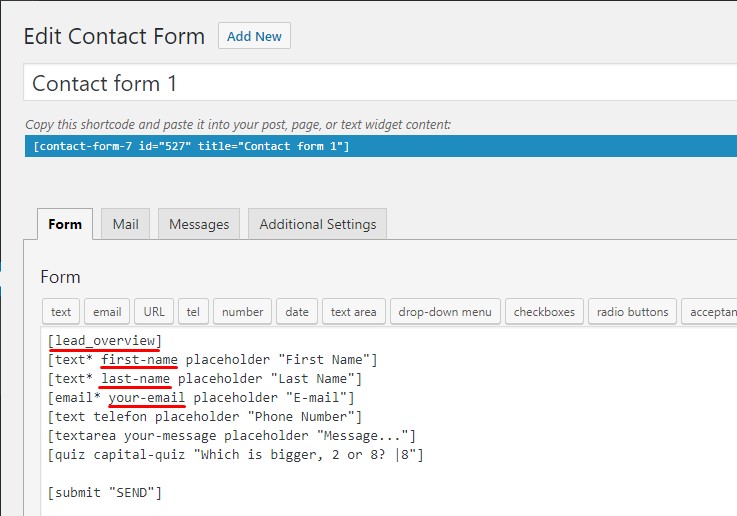Insert a drop-down menu tag
Viewport: 737px width, 516px height.
tap(445, 312)
